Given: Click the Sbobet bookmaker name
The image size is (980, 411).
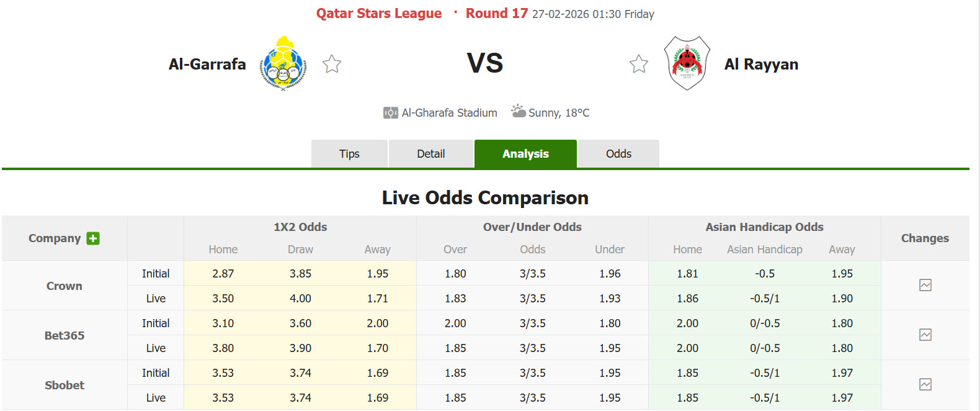Looking at the screenshot, I should point(64,385).
